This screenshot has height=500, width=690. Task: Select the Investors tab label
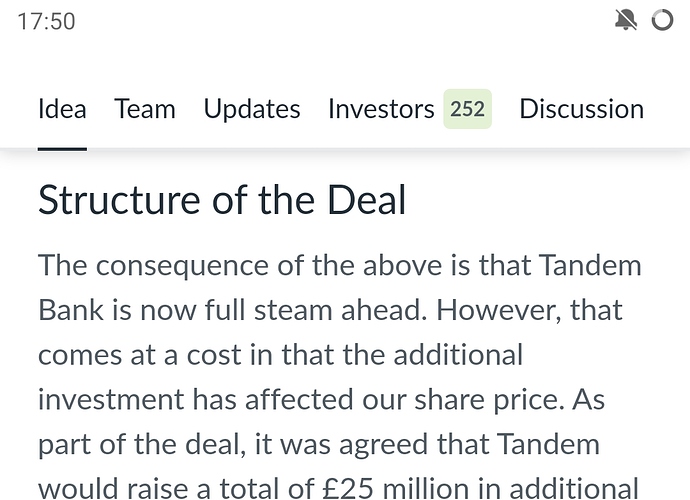[381, 109]
